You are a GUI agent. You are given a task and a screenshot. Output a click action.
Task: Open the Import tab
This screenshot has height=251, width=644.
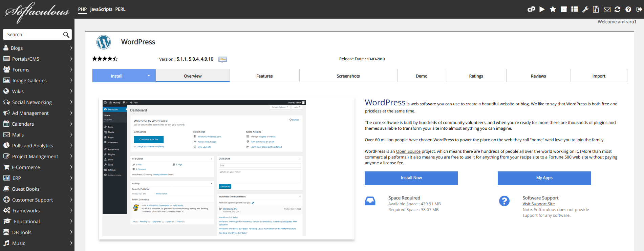(599, 76)
